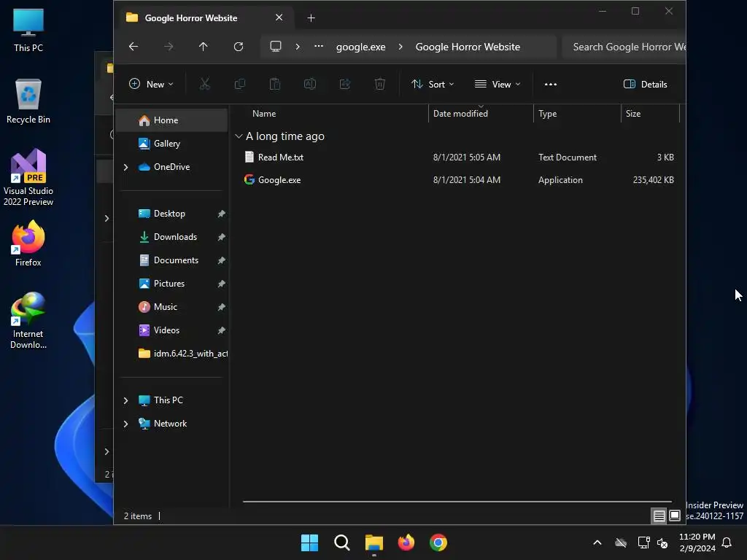Open the pinned Pictures folder
Screen dimensions: 747x560
[x=171, y=284]
